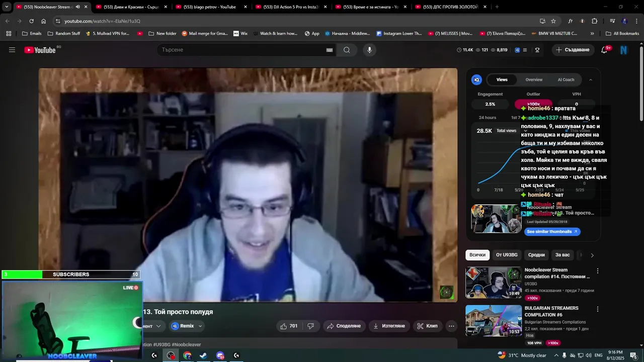
Task: Open the Steam taskbar icon
Action: tap(203, 355)
